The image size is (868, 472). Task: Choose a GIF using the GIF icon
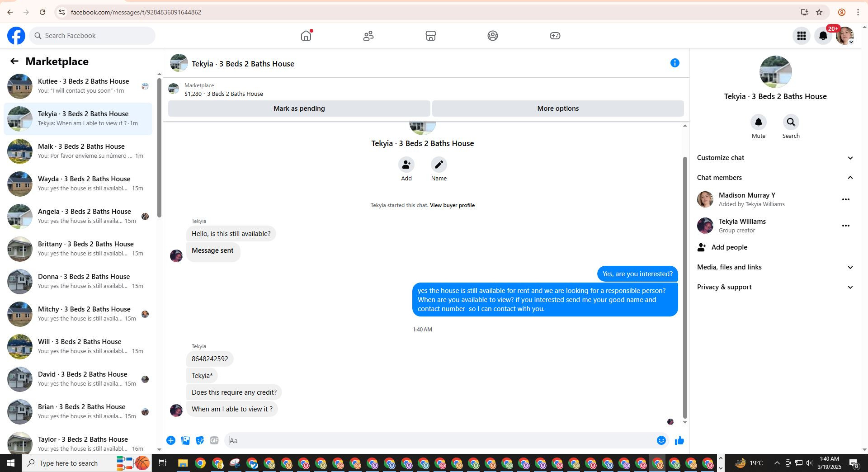coord(214,440)
